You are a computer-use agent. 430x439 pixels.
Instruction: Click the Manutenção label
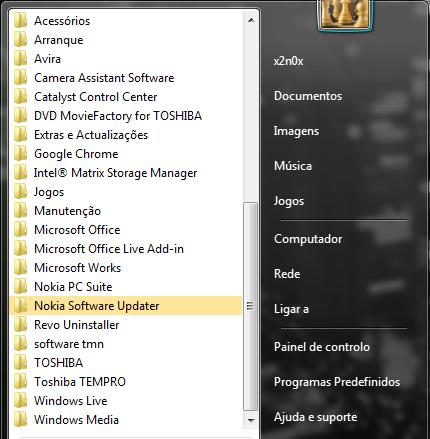coord(67,211)
